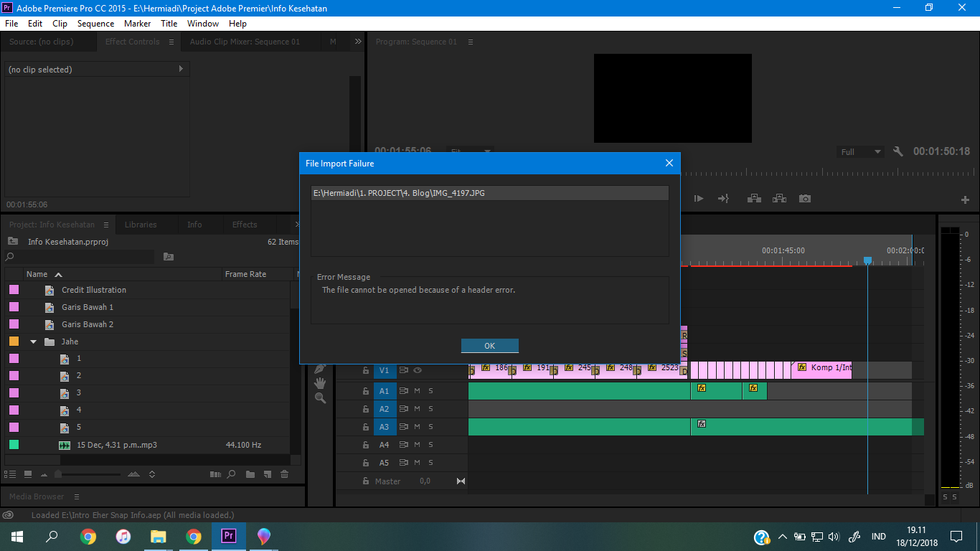This screenshot has width=980, height=551.
Task: Select the 15 Dec, 4.31 p.m..mp3 audio file
Action: 116,445
